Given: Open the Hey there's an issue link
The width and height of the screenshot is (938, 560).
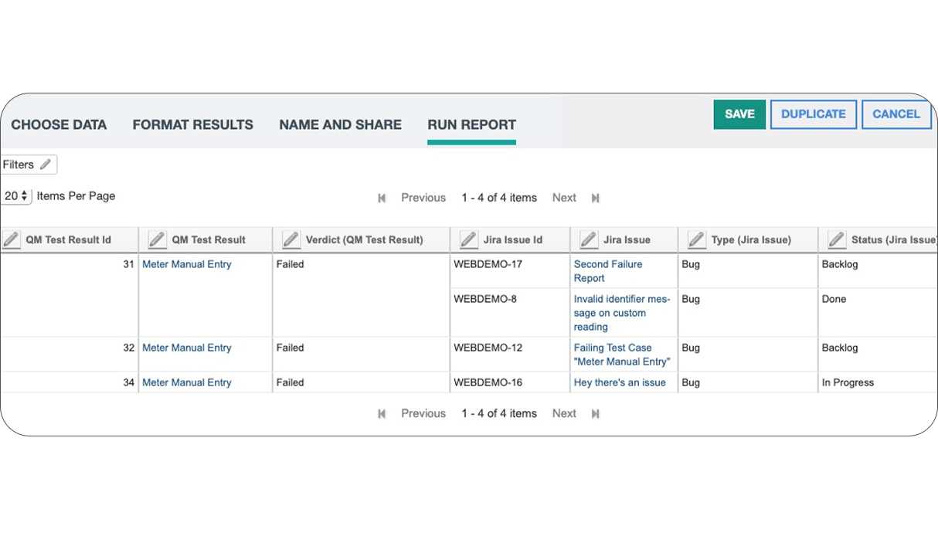Looking at the screenshot, I should pyautogui.click(x=620, y=382).
